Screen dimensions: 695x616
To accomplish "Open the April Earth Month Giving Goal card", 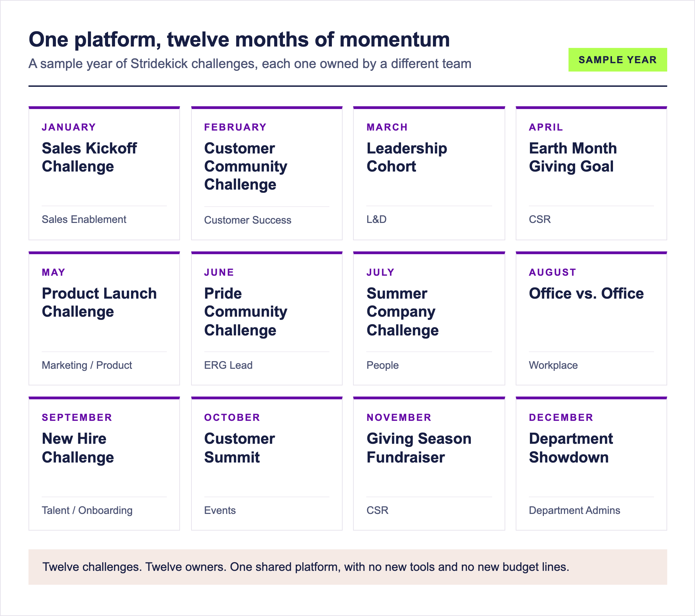I will pos(591,173).
